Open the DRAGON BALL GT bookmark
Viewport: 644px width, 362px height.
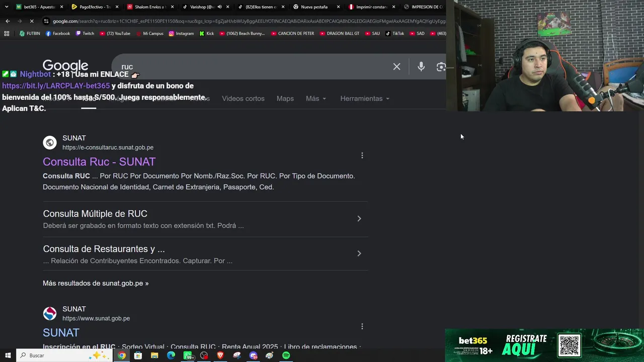(x=339, y=34)
